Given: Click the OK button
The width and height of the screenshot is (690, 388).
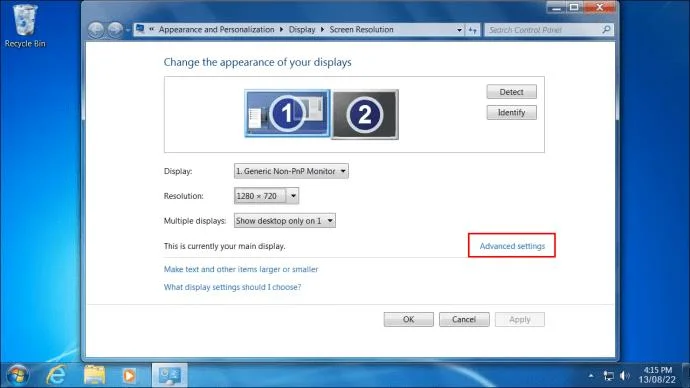Looking at the screenshot, I should (x=408, y=319).
